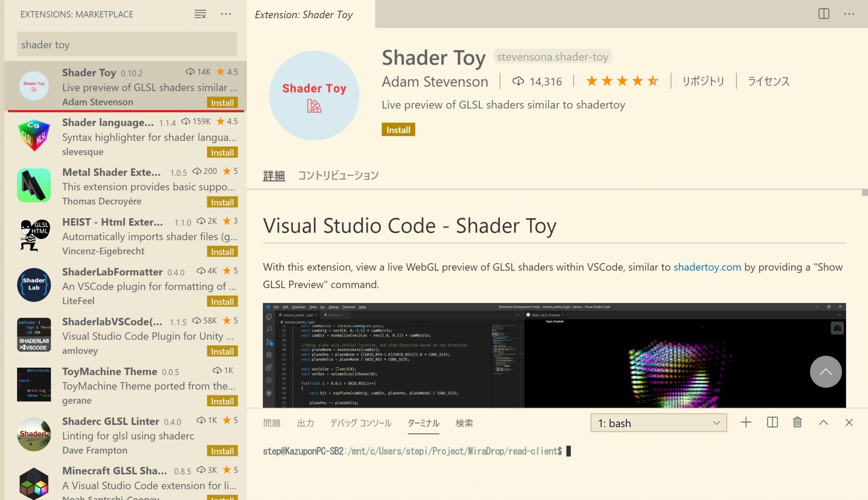Click scroll-to-top round button
This screenshot has width=868, height=500.
pos(825,372)
